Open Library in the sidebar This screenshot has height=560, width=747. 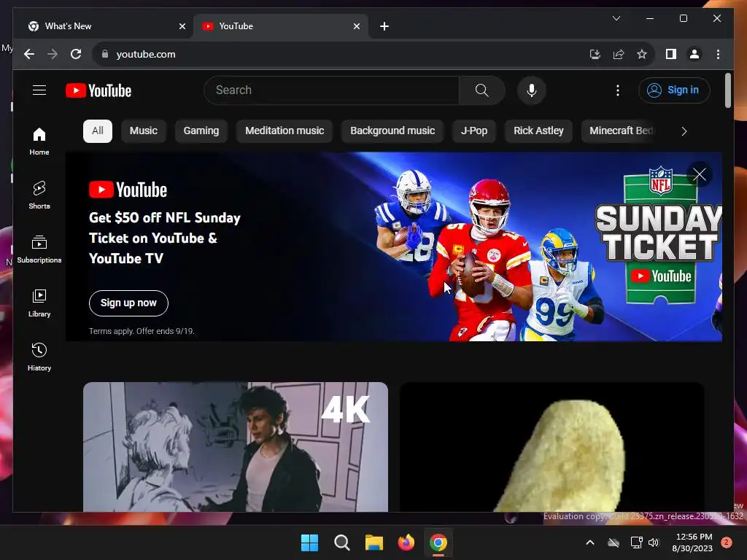tap(39, 303)
